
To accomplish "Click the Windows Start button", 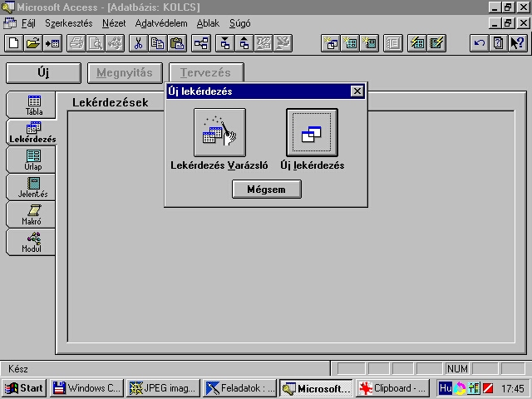I will (23, 388).
